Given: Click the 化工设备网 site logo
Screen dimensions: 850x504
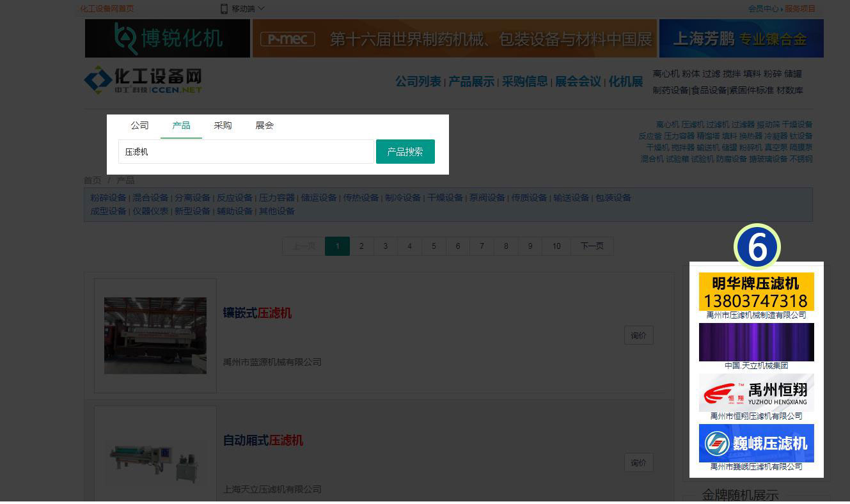Looking at the screenshot, I should pyautogui.click(x=143, y=81).
